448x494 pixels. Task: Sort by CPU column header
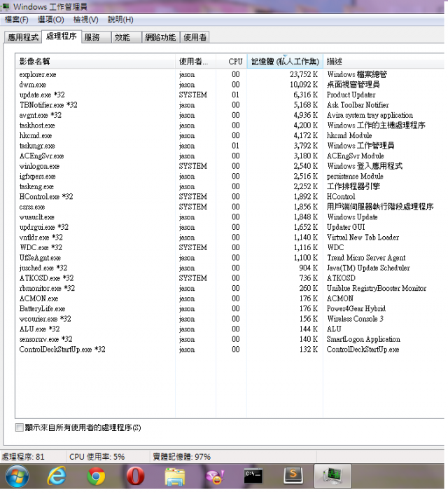point(232,62)
